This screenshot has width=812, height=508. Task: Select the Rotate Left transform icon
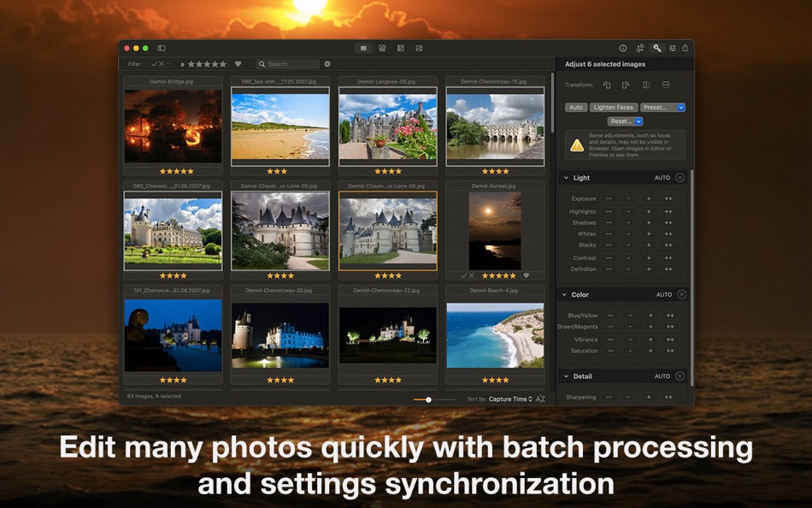pyautogui.click(x=607, y=85)
